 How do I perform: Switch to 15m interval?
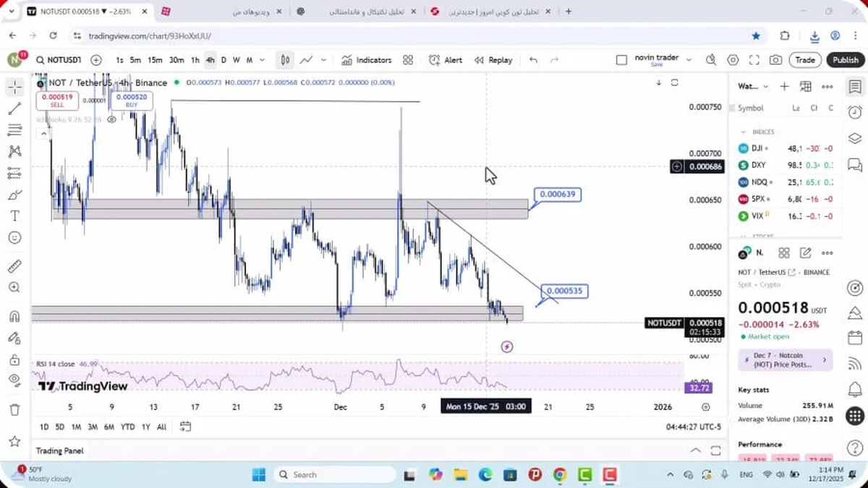[x=155, y=60]
